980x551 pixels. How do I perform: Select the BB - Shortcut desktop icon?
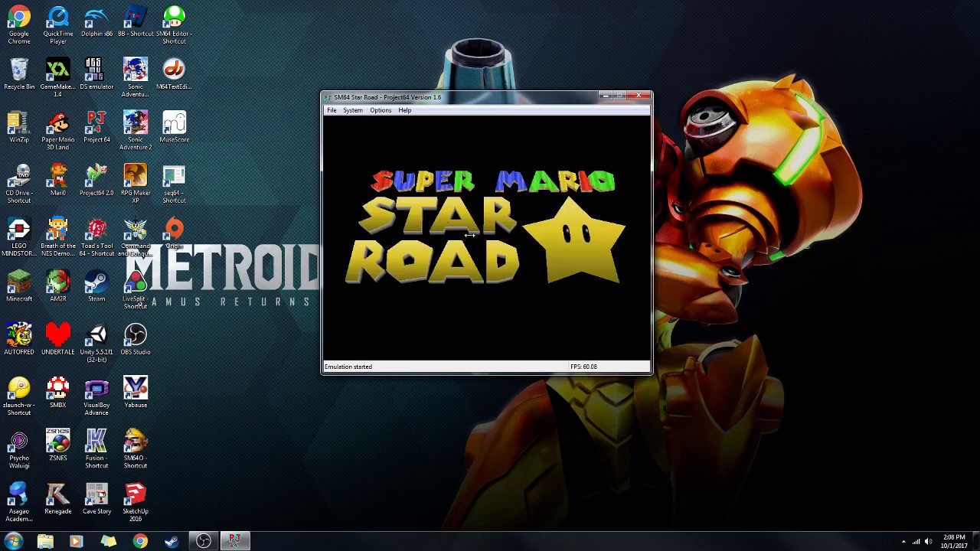click(x=136, y=21)
